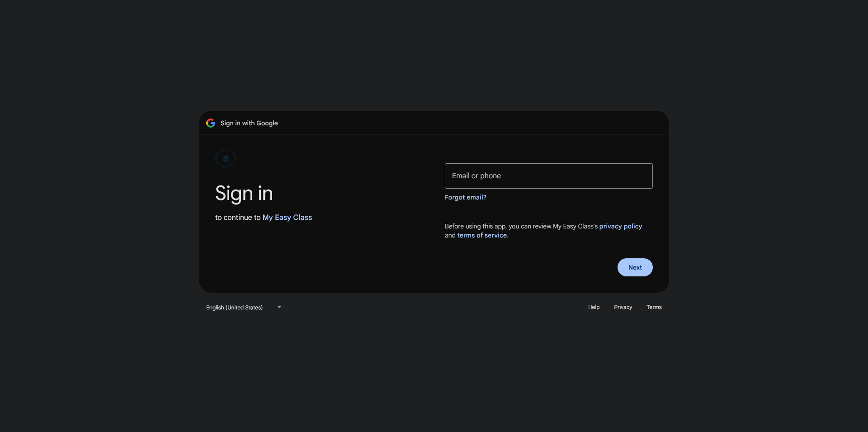Click the 'to continue to' text
Screen dimensions: 868x432
pos(237,218)
